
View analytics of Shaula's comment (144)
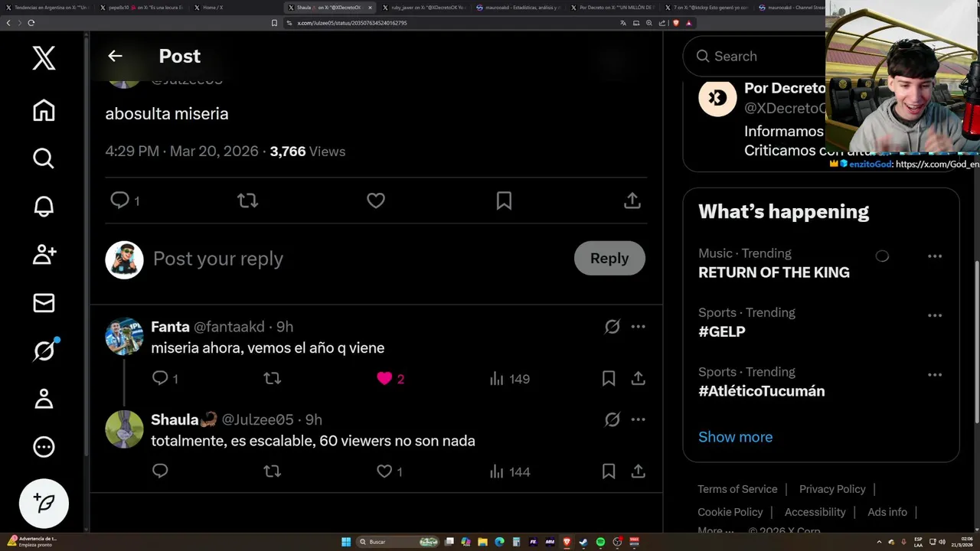(509, 472)
